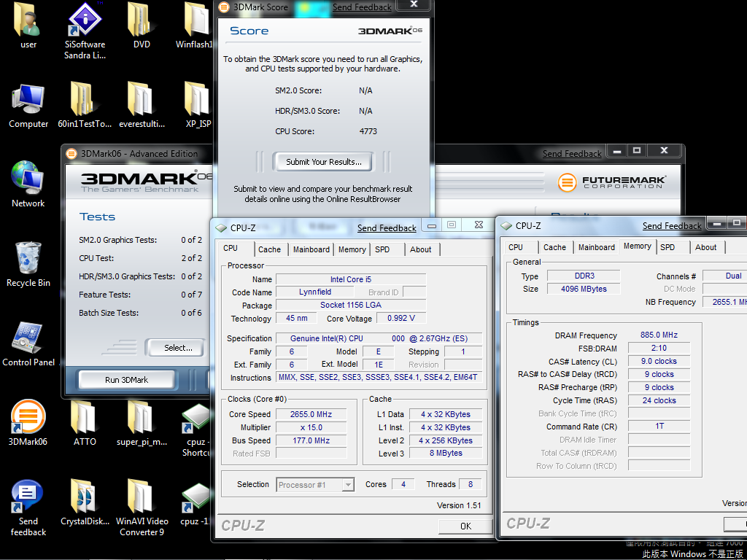Select the DVD folder icon
This screenshot has width=747, height=560.
click(x=142, y=26)
